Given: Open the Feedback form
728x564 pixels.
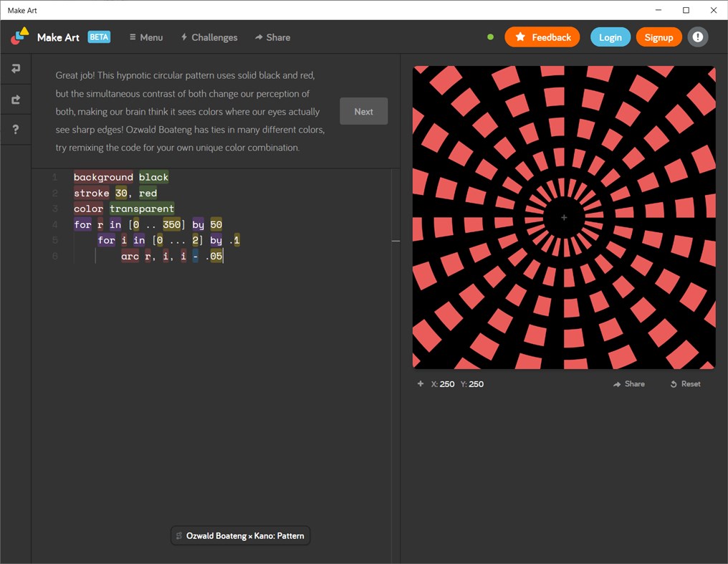Looking at the screenshot, I should click(x=542, y=37).
